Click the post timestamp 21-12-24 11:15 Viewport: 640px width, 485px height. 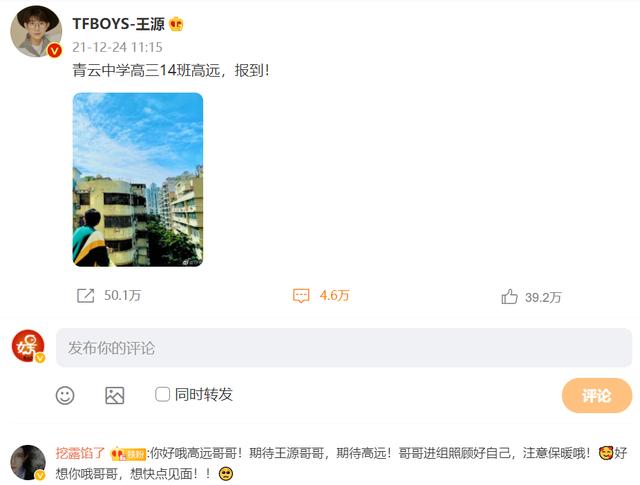[118, 47]
